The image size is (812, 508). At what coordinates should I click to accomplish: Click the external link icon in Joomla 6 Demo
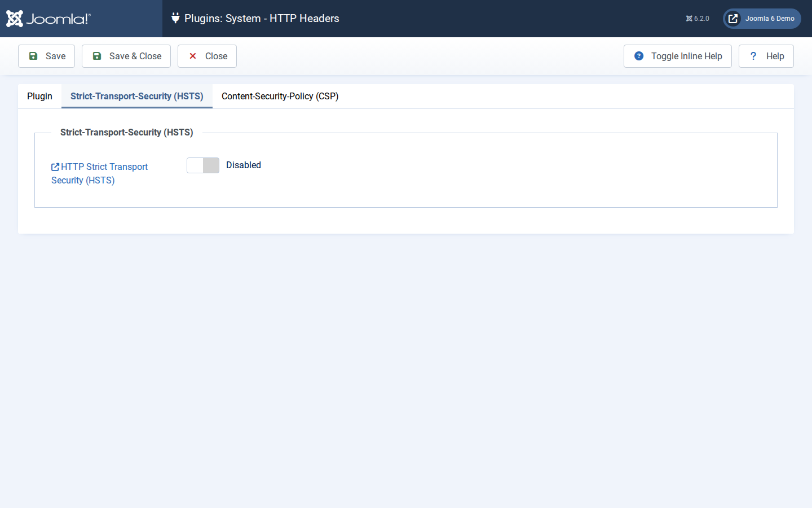[733, 19]
